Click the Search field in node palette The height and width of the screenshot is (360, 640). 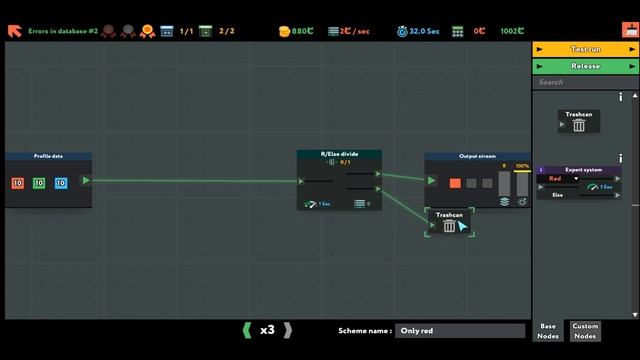[x=585, y=82]
